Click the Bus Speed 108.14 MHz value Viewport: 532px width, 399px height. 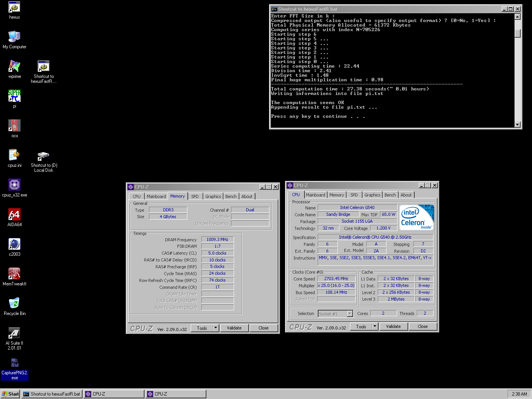[x=336, y=292]
